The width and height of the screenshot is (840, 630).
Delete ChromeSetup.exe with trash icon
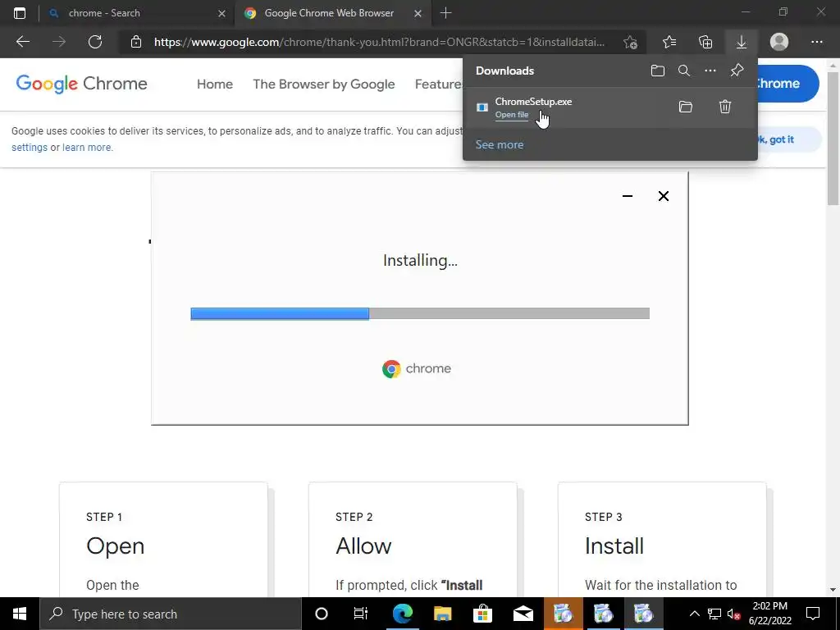coord(725,107)
